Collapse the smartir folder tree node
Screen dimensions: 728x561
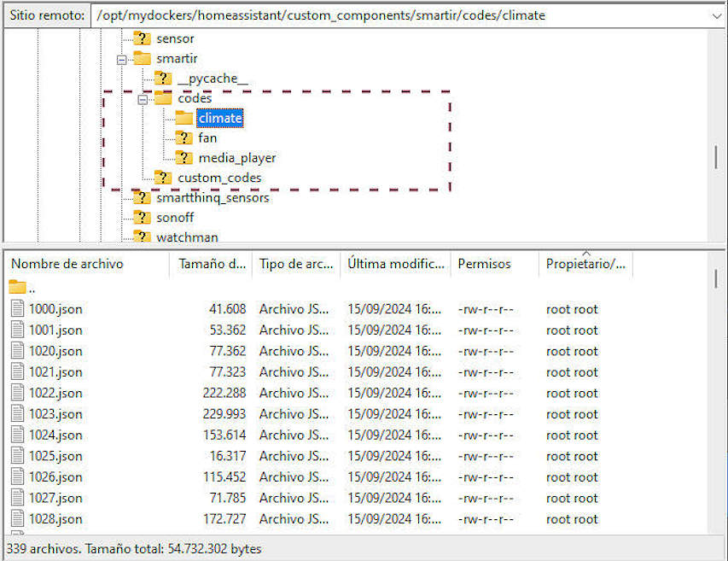point(122,60)
